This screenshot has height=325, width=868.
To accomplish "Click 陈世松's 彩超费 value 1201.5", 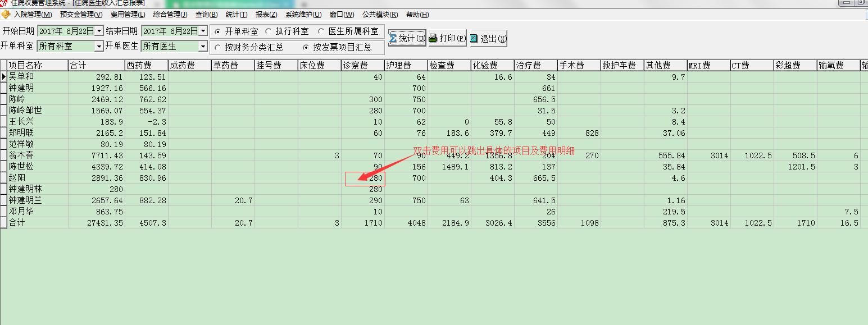I will tap(796, 167).
